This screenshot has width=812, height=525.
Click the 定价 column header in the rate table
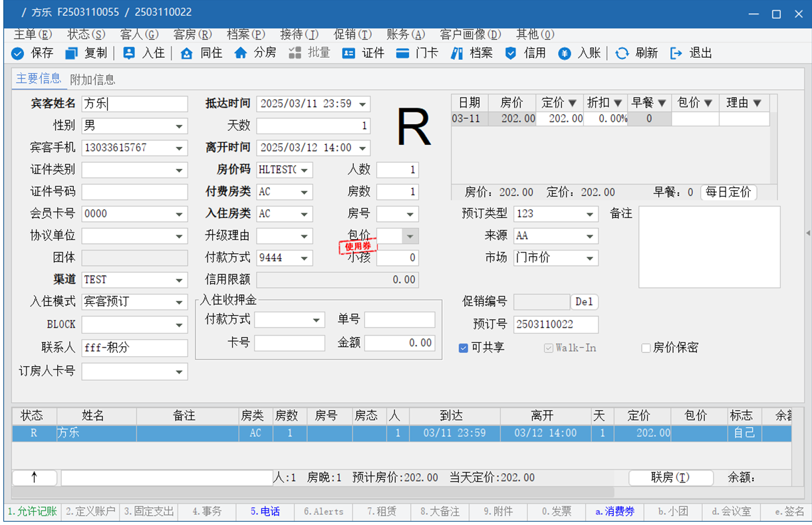point(559,103)
